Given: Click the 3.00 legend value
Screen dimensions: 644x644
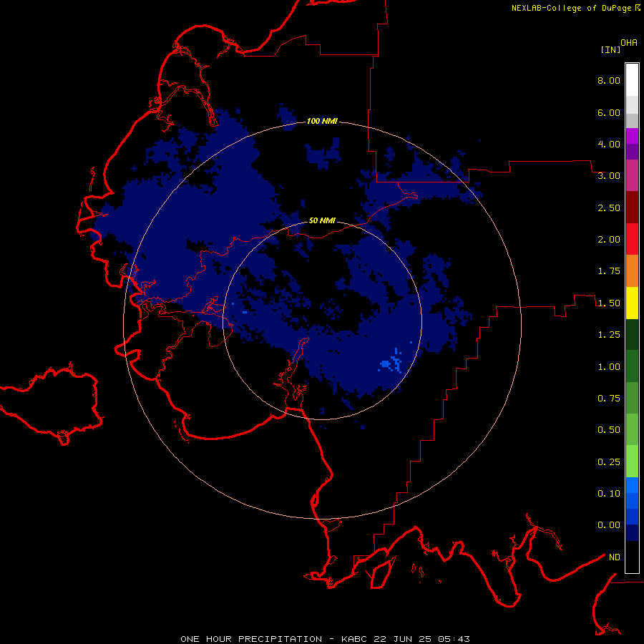Looking at the screenshot, I should coord(609,176).
